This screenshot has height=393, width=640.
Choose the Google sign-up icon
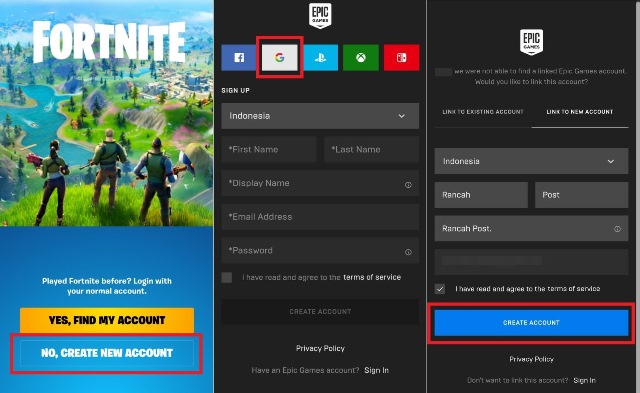279,58
